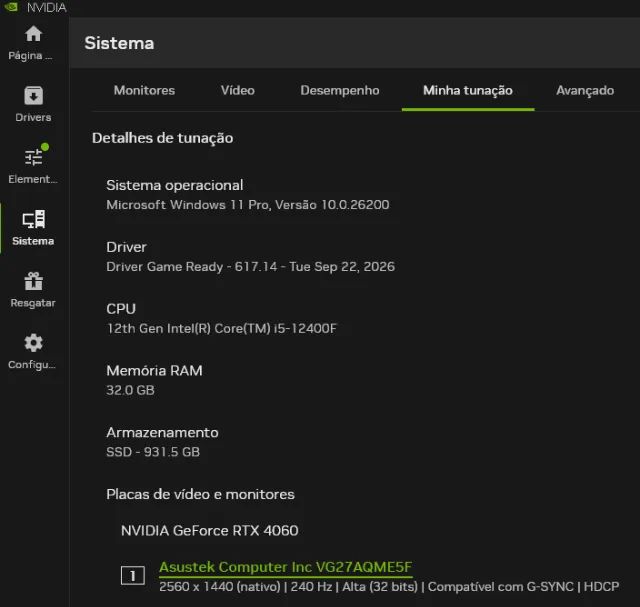Switch to the Avançado tab
The height and width of the screenshot is (607, 640).
click(585, 90)
